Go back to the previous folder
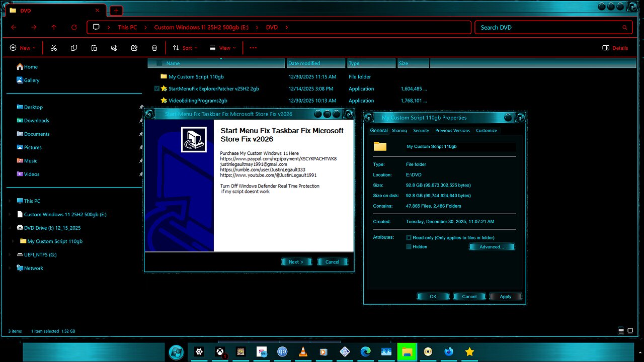 tap(14, 27)
